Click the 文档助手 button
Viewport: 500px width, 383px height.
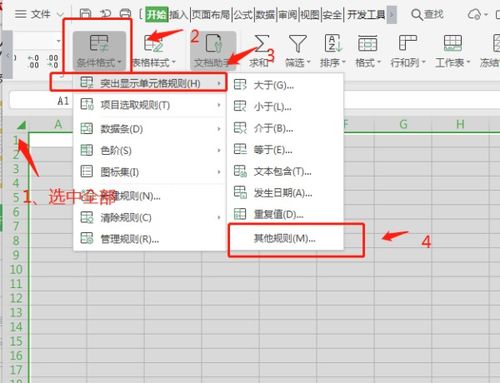[x=213, y=51]
